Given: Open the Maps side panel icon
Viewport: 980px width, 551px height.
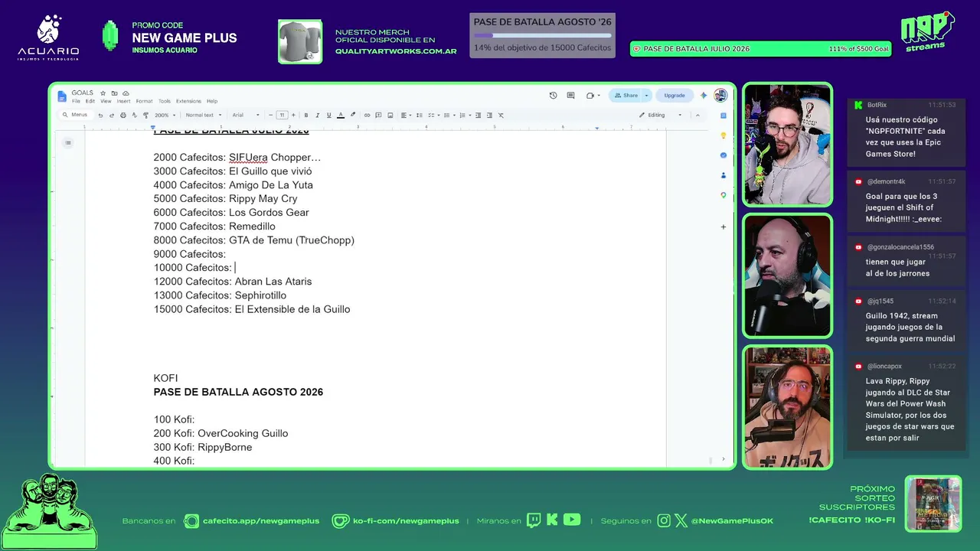Looking at the screenshot, I should 724,195.
